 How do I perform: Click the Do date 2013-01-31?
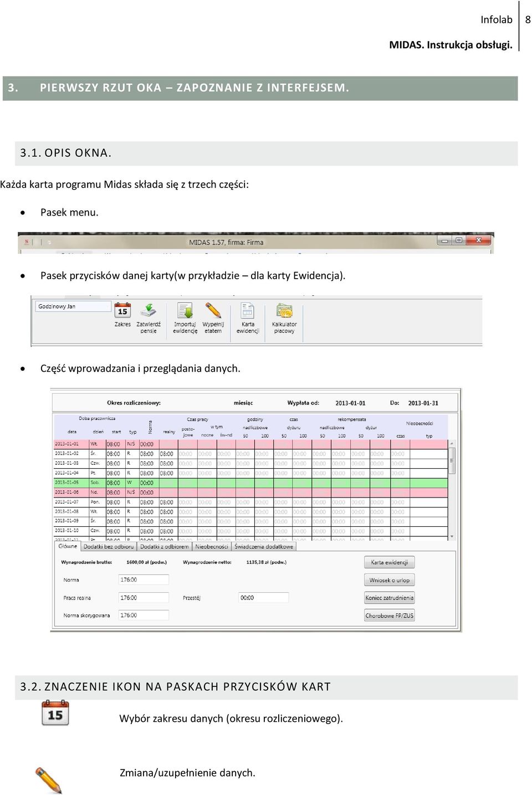click(423, 403)
